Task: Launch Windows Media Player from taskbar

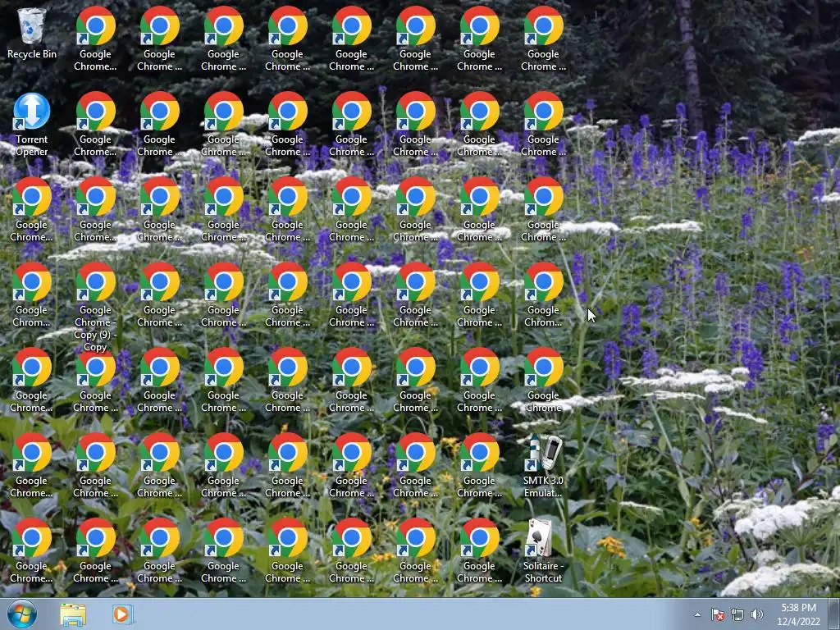Action: 123,614
